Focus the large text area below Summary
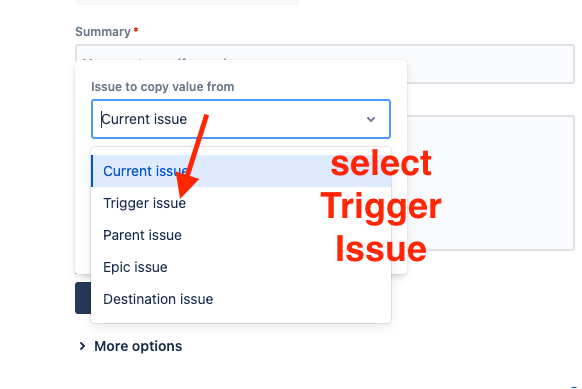Image resolution: width=582 pixels, height=389 pixels. click(x=491, y=183)
